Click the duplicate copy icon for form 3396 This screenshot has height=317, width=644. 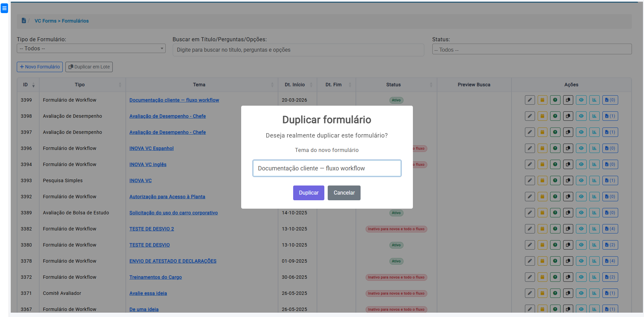(568, 148)
